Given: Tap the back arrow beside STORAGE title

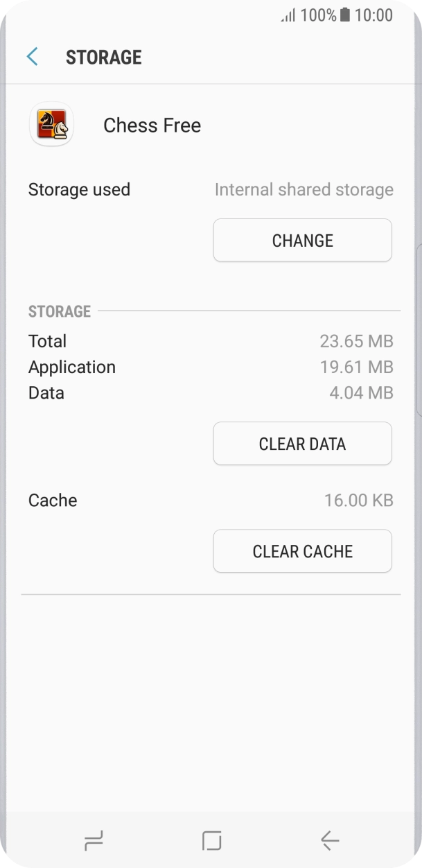Looking at the screenshot, I should (x=31, y=56).
